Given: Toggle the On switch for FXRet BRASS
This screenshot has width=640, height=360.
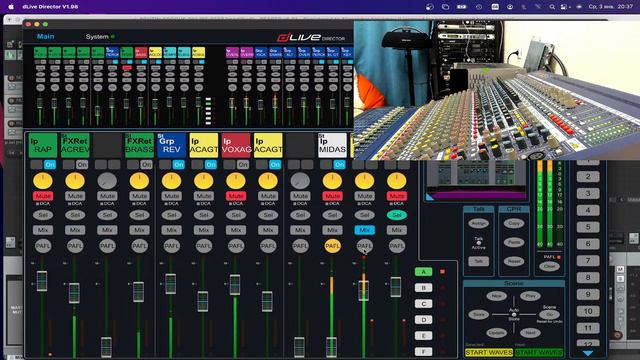Looking at the screenshot, I should pyautogui.click(x=146, y=164).
